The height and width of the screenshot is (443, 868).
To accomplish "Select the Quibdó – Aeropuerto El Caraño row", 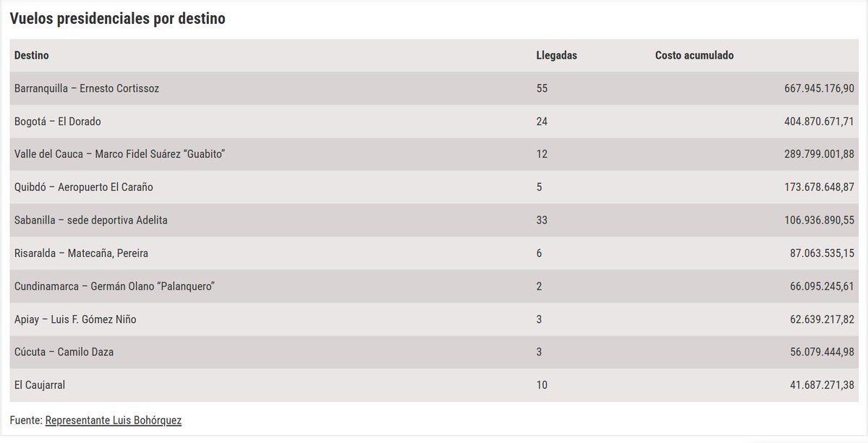I will coord(434,187).
